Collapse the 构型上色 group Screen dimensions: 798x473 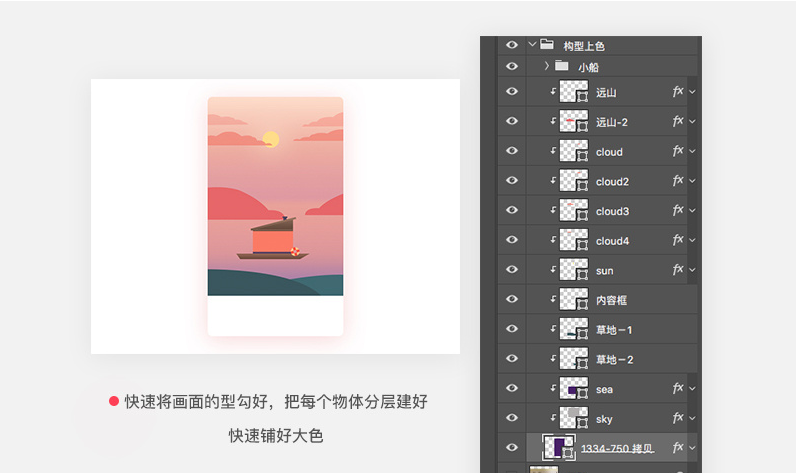532,44
